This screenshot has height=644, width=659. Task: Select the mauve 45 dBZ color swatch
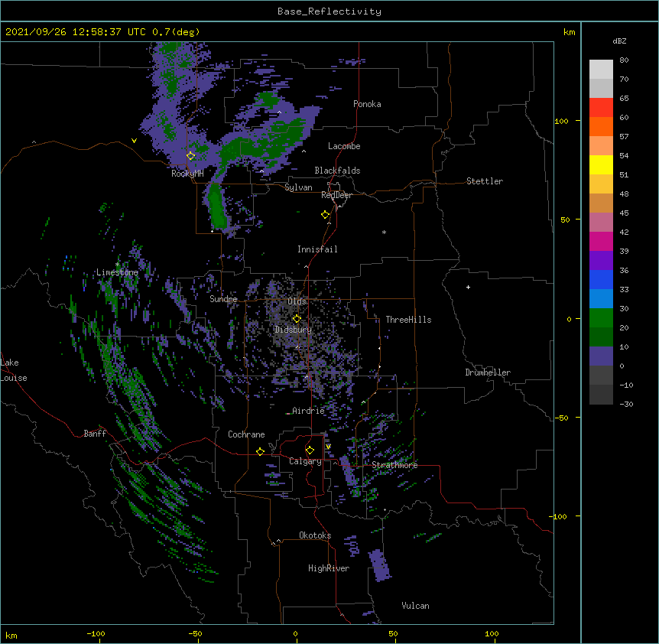tap(601, 223)
